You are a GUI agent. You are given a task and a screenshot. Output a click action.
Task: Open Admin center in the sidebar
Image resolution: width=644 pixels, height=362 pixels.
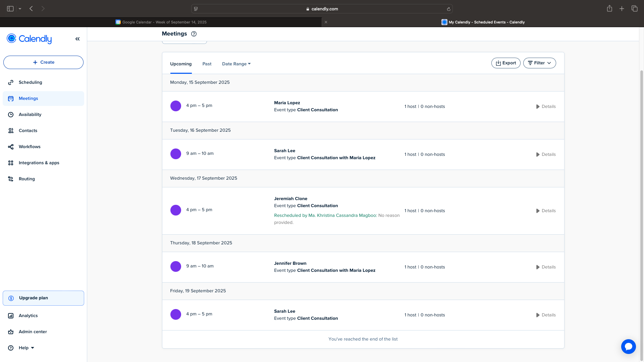pyautogui.click(x=33, y=332)
